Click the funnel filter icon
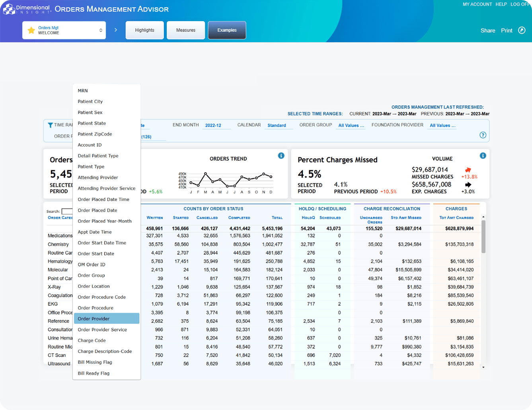 point(50,125)
